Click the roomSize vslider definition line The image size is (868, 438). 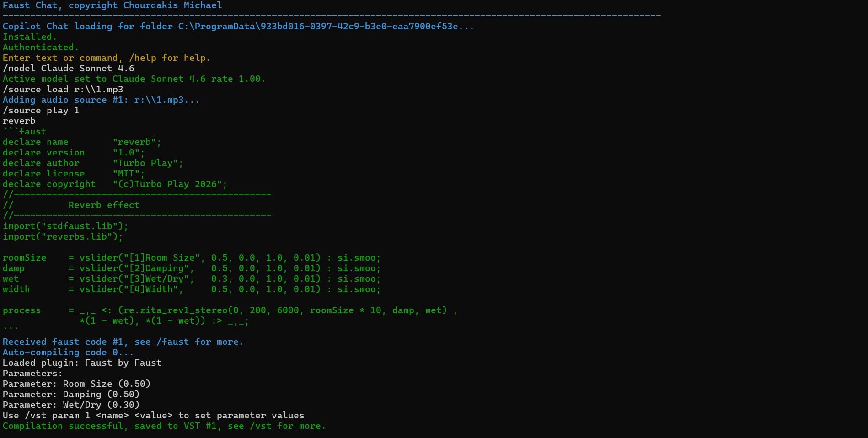coord(191,258)
